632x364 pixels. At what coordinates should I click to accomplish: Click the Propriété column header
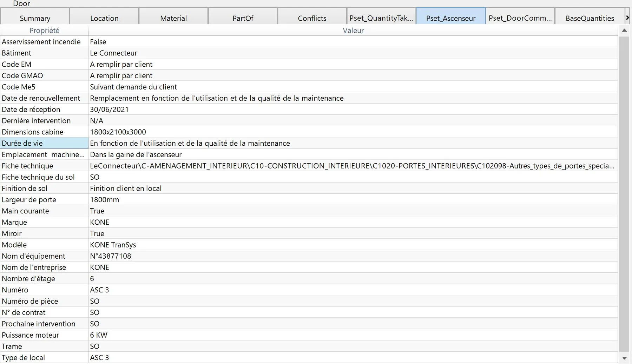44,31
